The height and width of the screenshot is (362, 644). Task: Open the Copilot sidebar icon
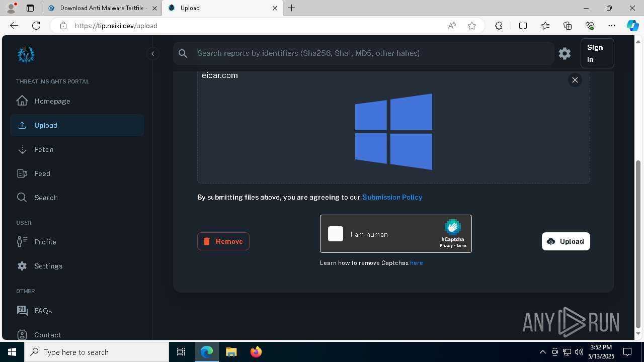(633, 26)
